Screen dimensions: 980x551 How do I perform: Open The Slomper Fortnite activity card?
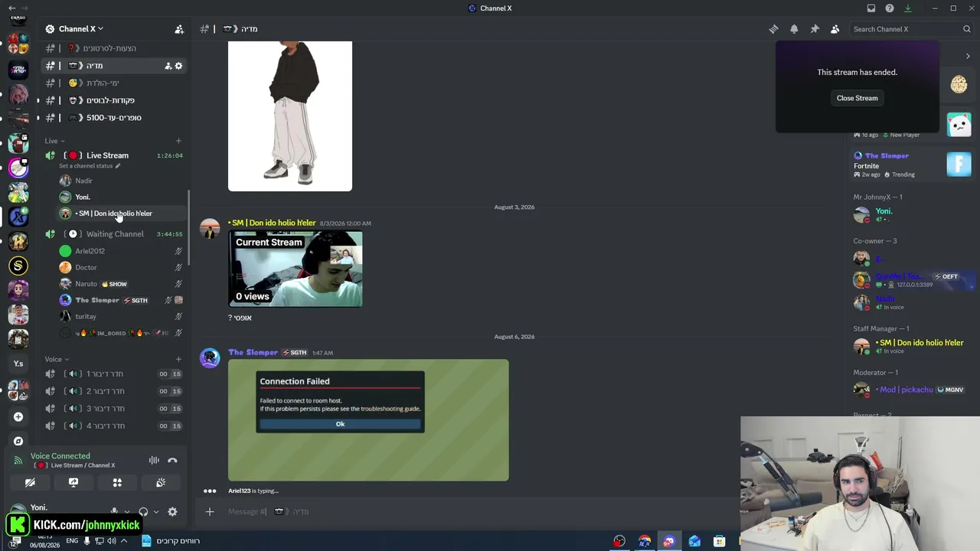[913, 165]
